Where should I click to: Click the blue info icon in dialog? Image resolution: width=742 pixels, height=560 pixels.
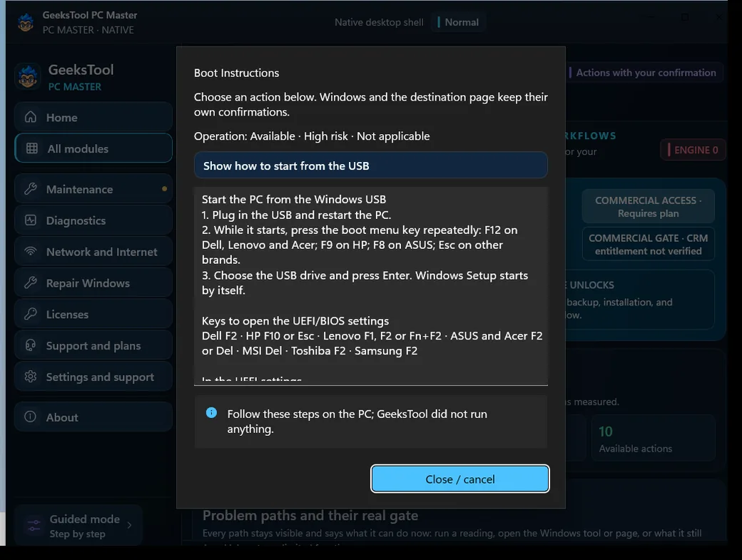pos(211,413)
